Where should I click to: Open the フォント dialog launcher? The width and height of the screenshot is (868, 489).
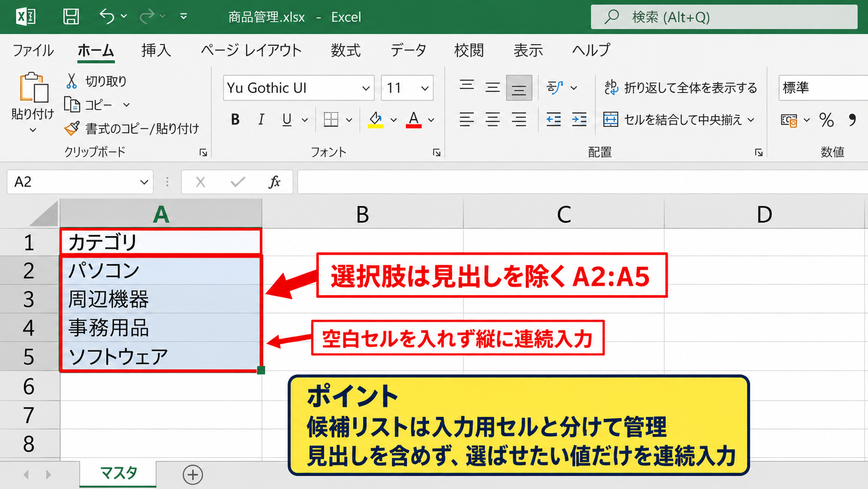pos(437,152)
